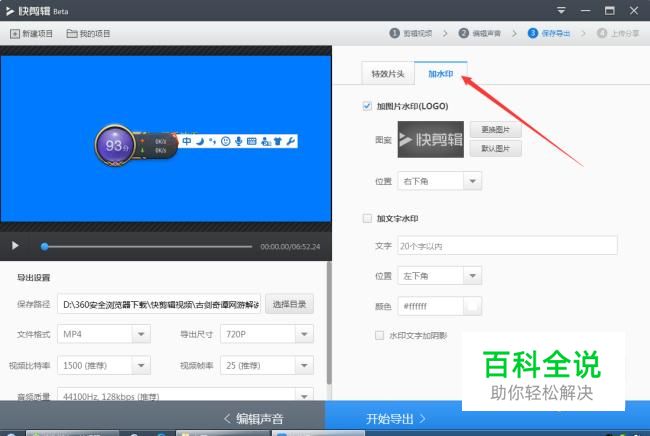Switch to the 加水印 tab
This screenshot has width=650, height=436.
441,73
